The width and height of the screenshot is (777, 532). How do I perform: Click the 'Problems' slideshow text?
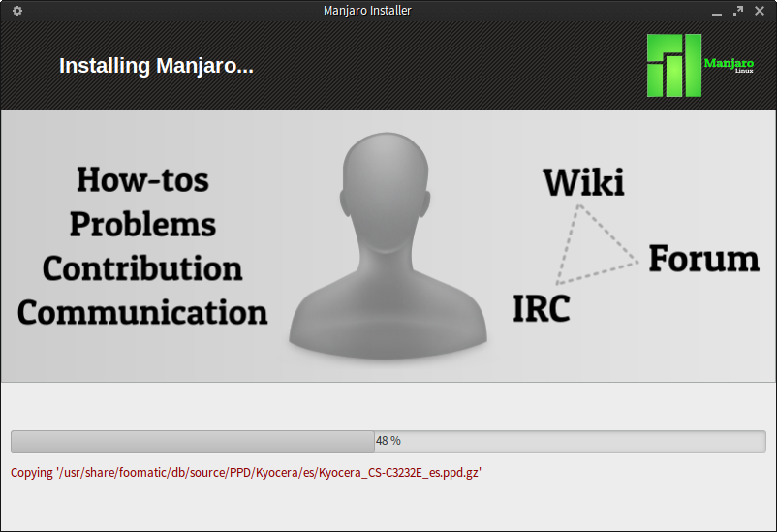[x=142, y=224]
